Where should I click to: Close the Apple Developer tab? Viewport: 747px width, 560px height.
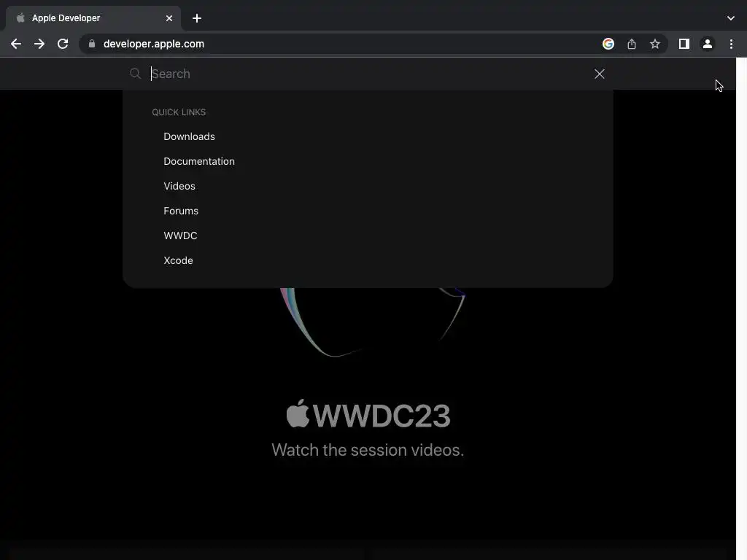tap(169, 18)
